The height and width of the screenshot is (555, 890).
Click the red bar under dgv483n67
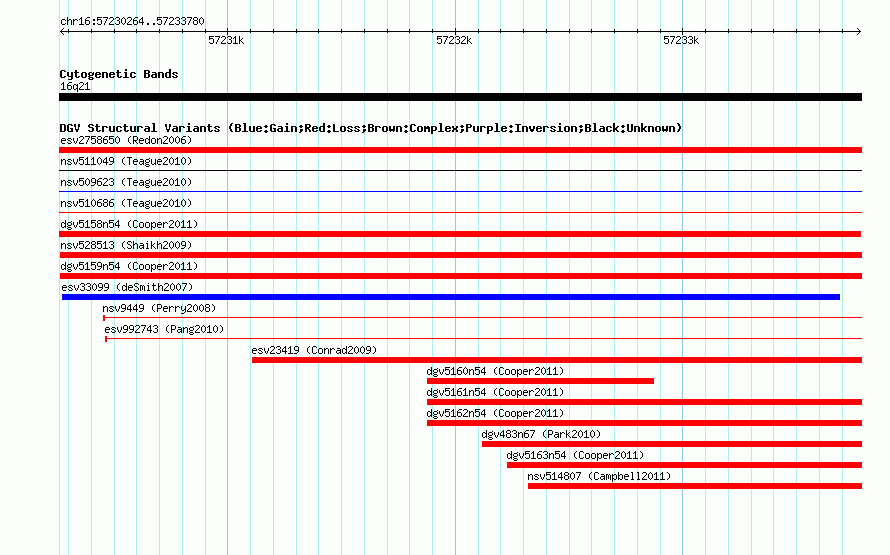672,444
